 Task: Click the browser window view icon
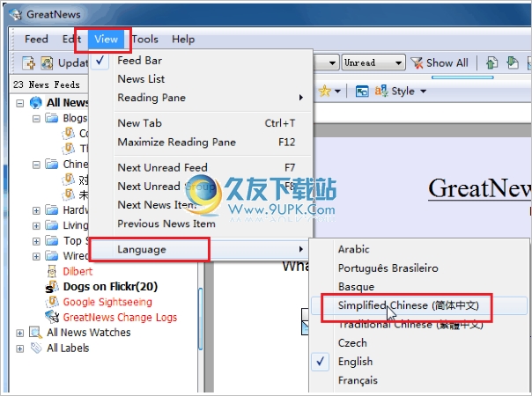click(x=362, y=92)
